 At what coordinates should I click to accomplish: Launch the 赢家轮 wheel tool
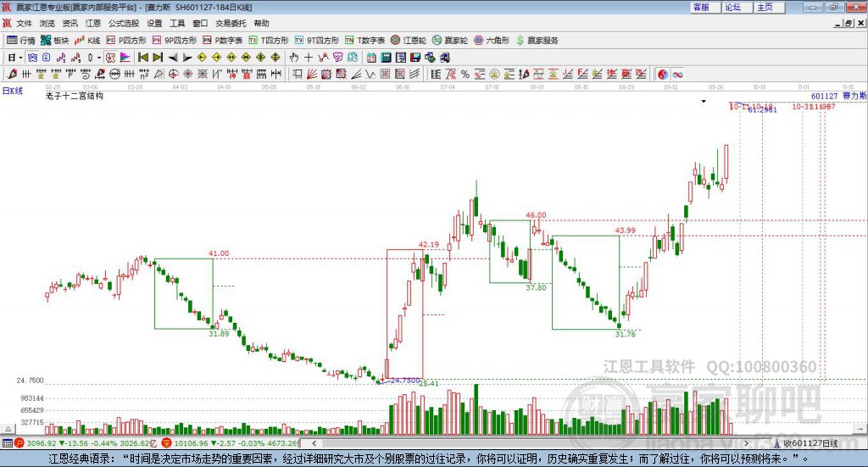(x=450, y=41)
